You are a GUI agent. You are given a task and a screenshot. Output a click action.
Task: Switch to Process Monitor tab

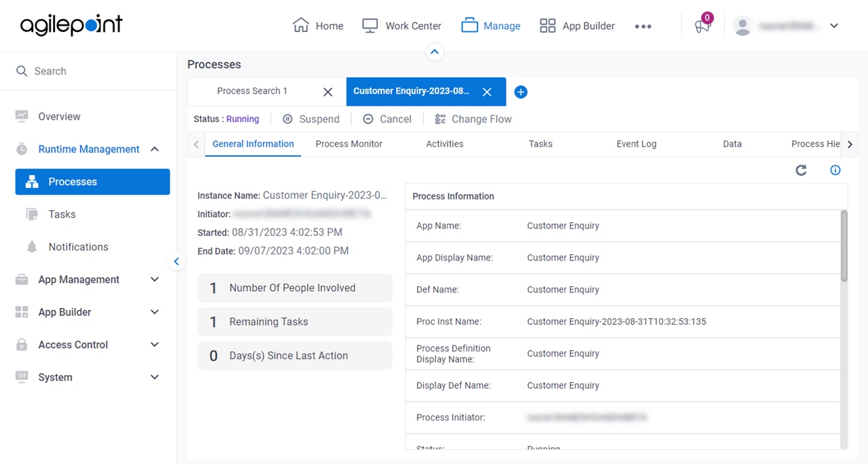click(349, 144)
